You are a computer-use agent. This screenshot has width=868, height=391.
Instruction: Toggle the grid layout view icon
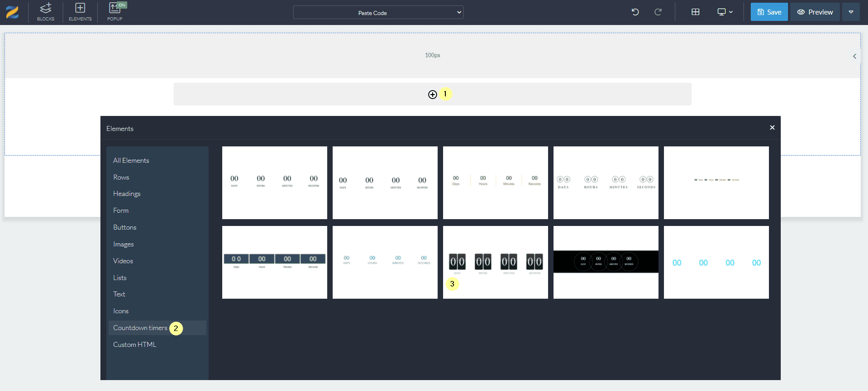[x=695, y=12]
